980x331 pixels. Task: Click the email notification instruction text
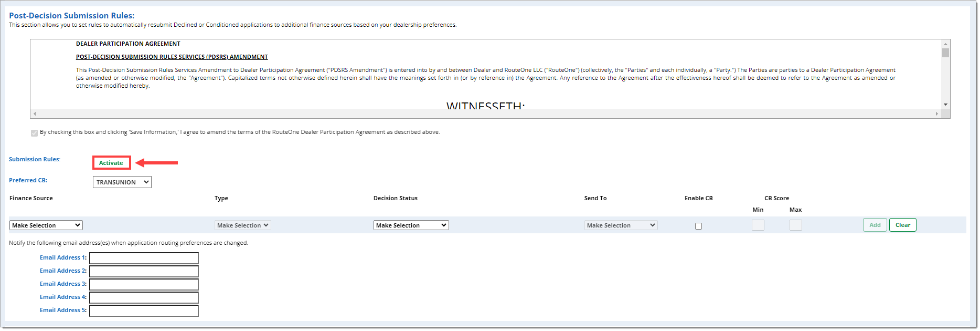tap(129, 243)
